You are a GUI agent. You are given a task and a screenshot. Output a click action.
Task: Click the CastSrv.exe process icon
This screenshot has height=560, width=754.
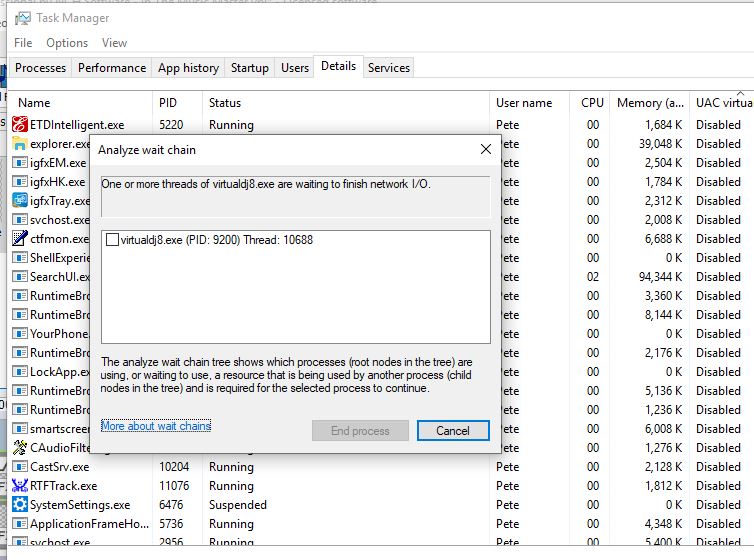tap(20, 467)
